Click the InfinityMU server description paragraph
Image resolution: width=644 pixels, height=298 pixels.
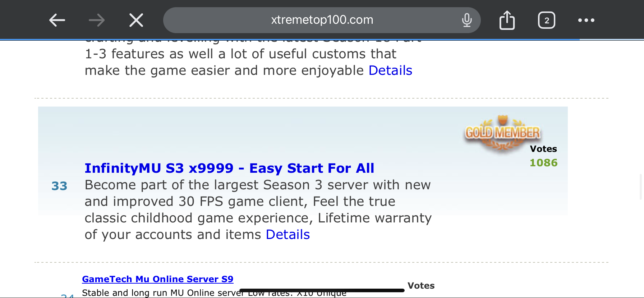pyautogui.click(x=258, y=209)
